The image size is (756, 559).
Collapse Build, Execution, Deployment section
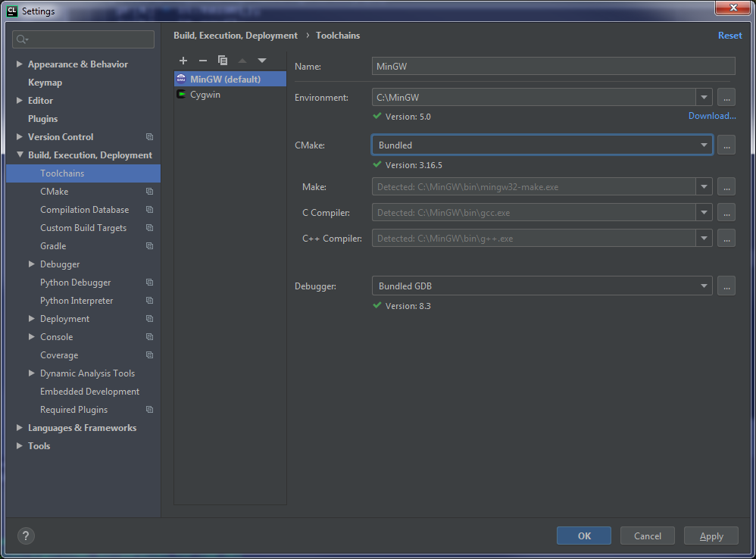20,155
